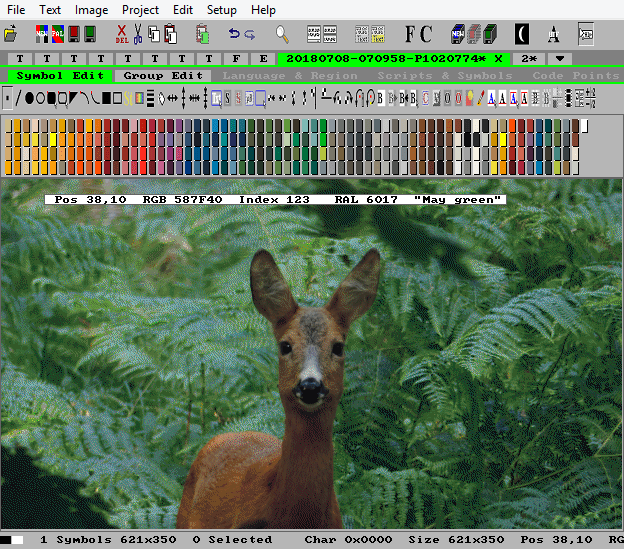Open the Text menu
Screen dimensions: 624x549
pyautogui.click(x=50, y=10)
